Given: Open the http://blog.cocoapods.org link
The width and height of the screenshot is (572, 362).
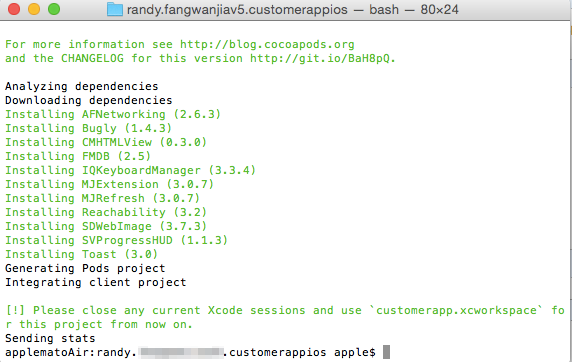Looking at the screenshot, I should click(267, 45).
